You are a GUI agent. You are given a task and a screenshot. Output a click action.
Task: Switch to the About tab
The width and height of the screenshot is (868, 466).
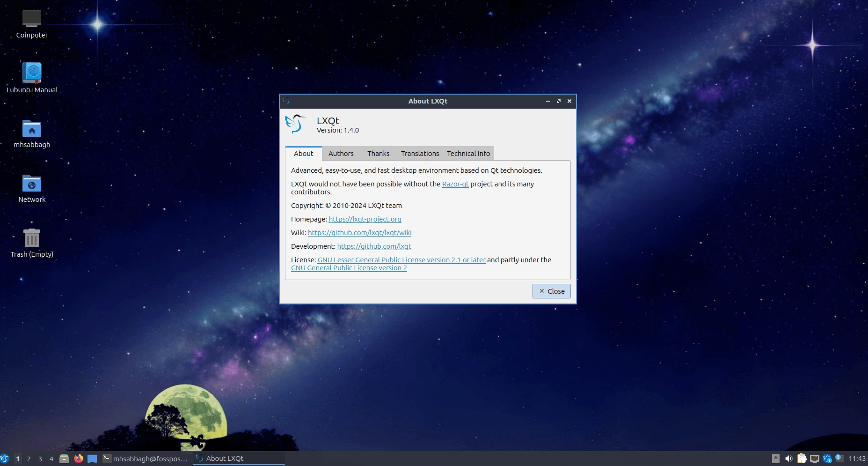point(303,154)
